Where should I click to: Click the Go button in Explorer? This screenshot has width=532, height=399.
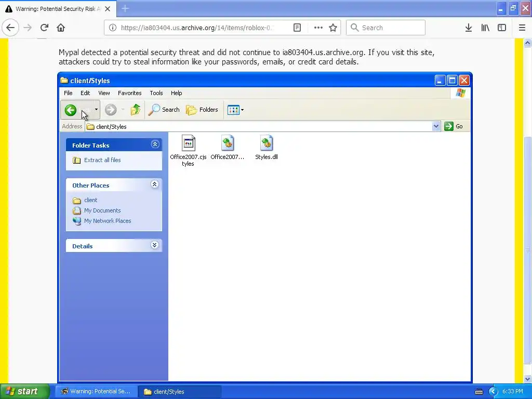click(x=454, y=126)
